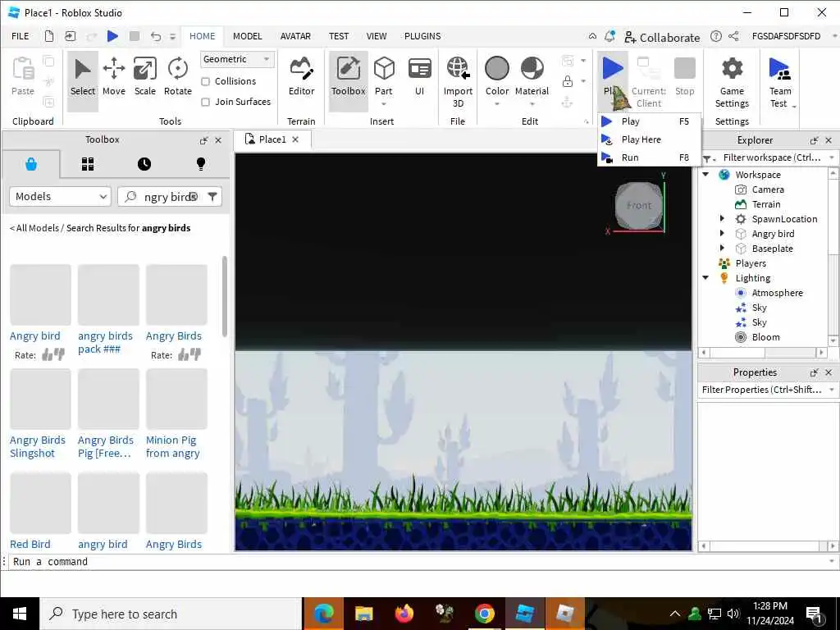Click the Undo arrow in title toolbar
The width and height of the screenshot is (840, 630).
pos(155,36)
